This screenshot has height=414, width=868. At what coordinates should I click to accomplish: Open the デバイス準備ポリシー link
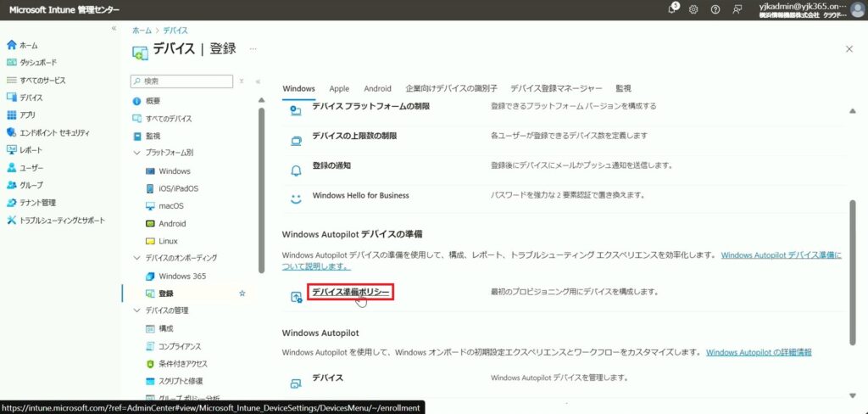pos(350,292)
